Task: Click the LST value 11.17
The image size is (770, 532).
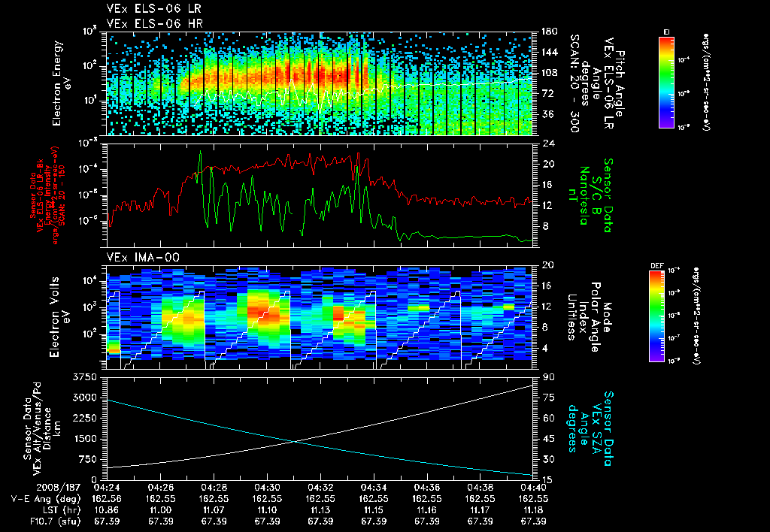Action: (x=480, y=510)
